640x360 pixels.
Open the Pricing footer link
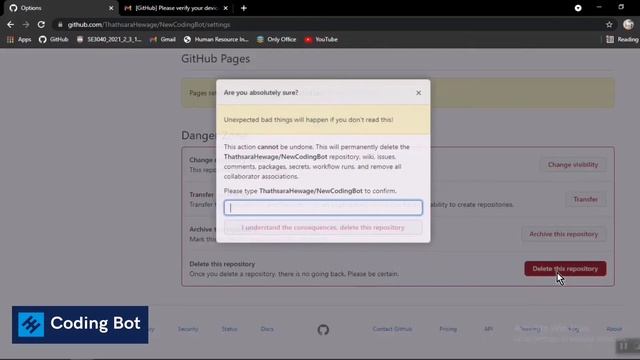tap(448, 329)
